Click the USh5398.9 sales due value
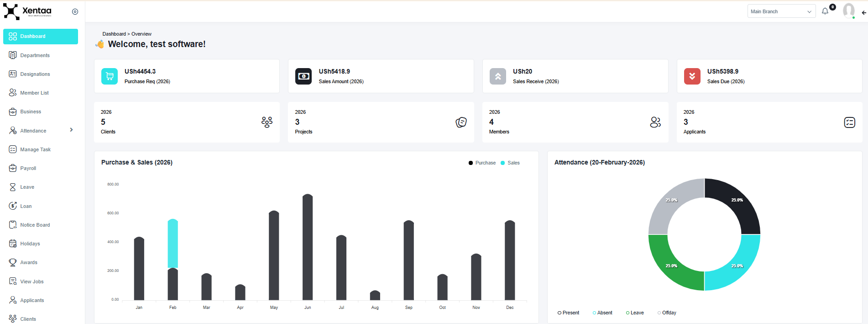This screenshot has width=868, height=324. click(723, 71)
